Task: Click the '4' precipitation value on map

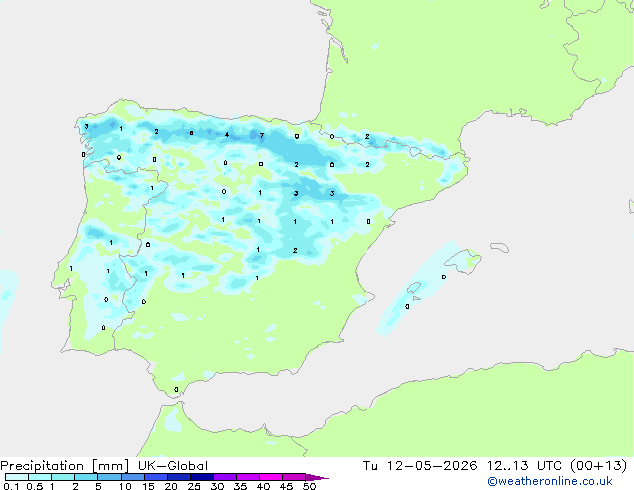Action: [227, 135]
